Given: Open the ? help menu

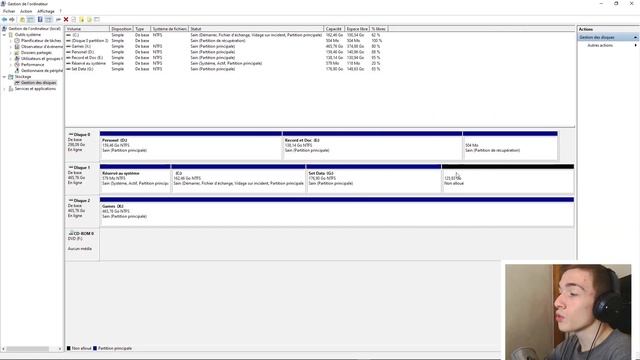Looking at the screenshot, I should click(60, 11).
